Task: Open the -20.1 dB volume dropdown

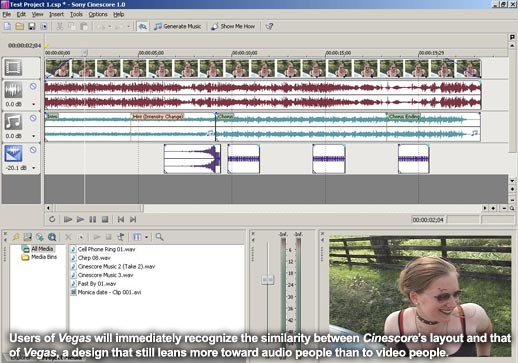Action: pyautogui.click(x=34, y=168)
